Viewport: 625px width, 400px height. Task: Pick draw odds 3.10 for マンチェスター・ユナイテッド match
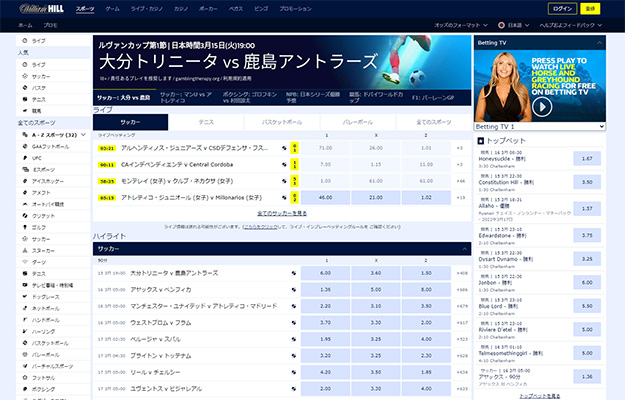coord(375,306)
